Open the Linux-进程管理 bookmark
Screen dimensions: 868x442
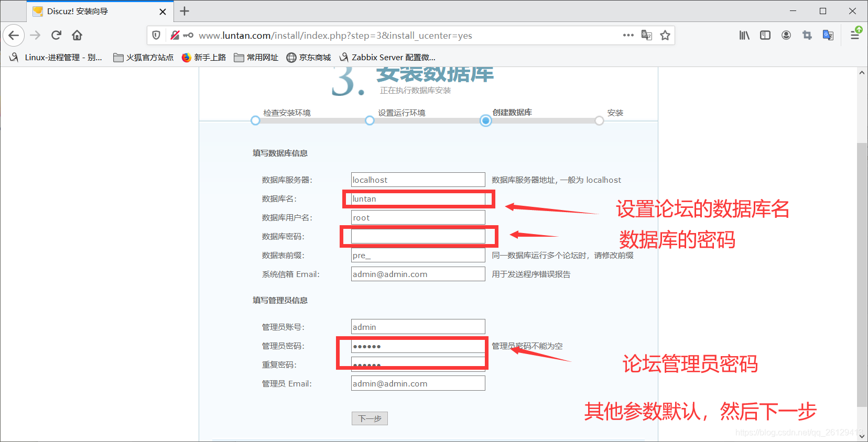(56, 58)
